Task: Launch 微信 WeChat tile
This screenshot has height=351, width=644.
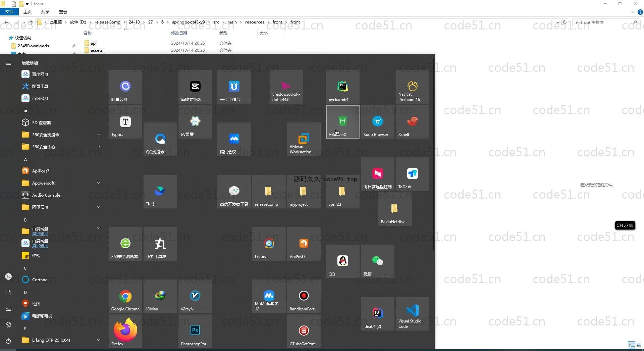Action: tap(377, 261)
